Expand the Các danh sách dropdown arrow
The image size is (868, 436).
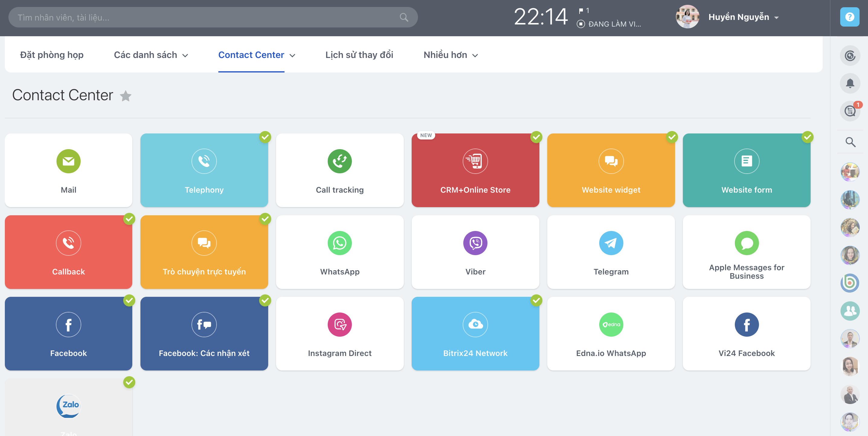point(185,56)
